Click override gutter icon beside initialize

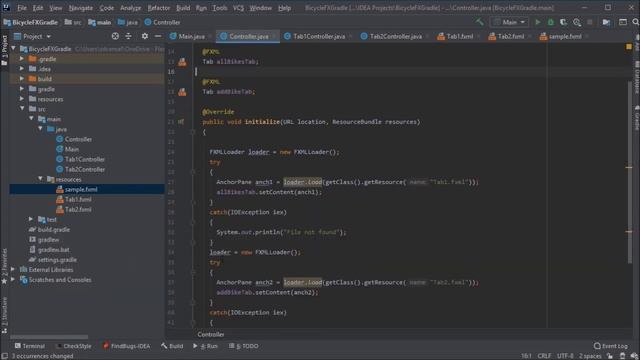[181, 122]
